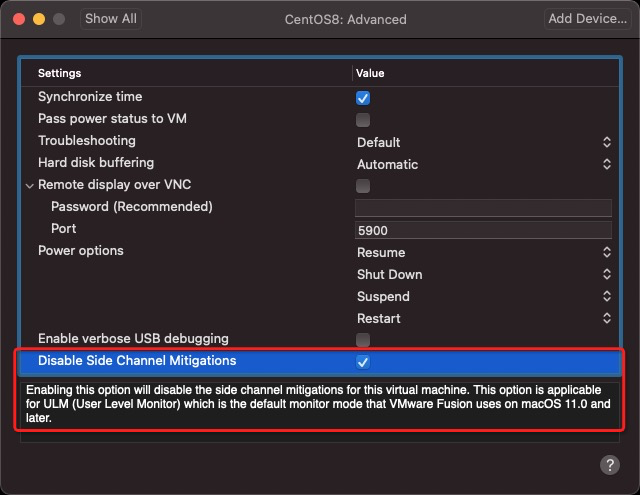
Task: Open the Suspend power option dropdown
Action: (483, 296)
